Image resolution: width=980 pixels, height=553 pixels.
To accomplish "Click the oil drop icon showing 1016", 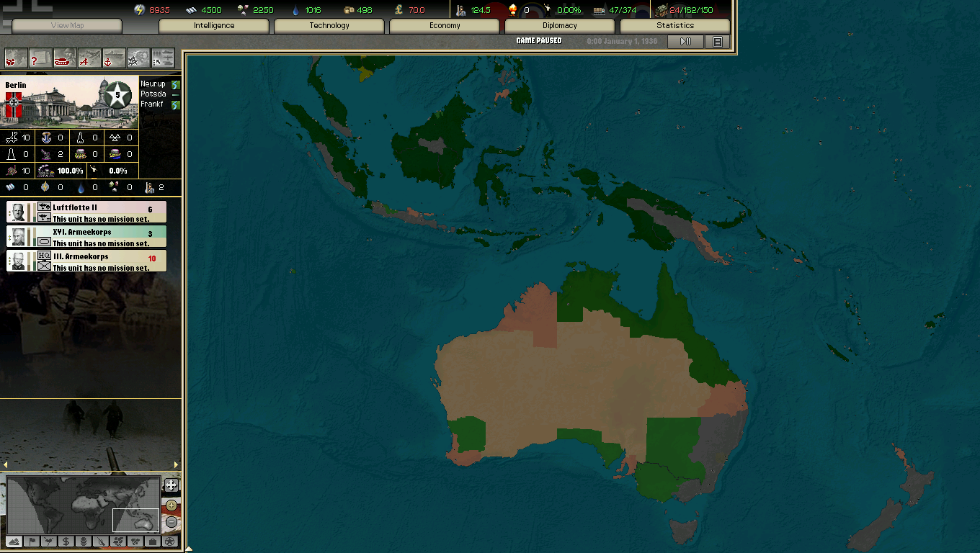I will tap(295, 10).
